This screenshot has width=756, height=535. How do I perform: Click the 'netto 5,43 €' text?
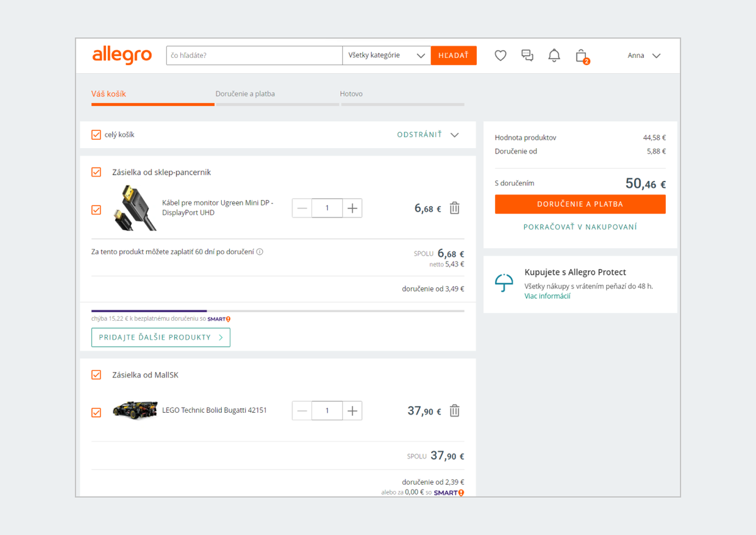(447, 265)
